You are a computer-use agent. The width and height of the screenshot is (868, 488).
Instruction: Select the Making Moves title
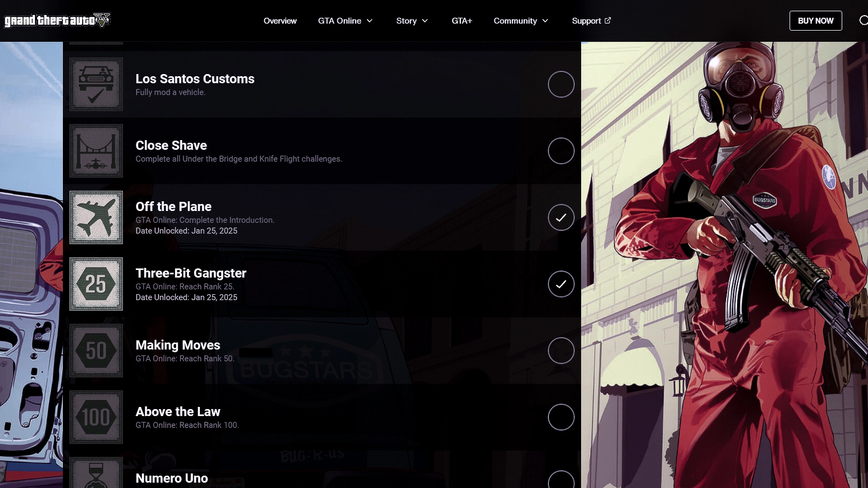pyautogui.click(x=178, y=345)
